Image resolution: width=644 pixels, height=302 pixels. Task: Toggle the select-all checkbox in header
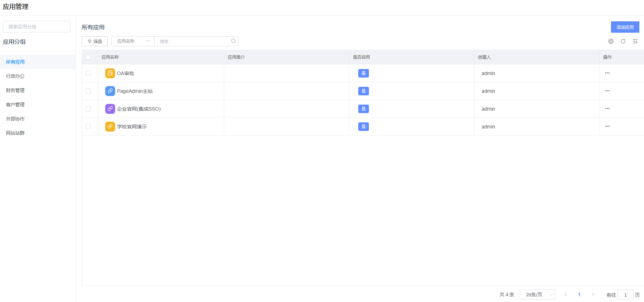(x=88, y=57)
